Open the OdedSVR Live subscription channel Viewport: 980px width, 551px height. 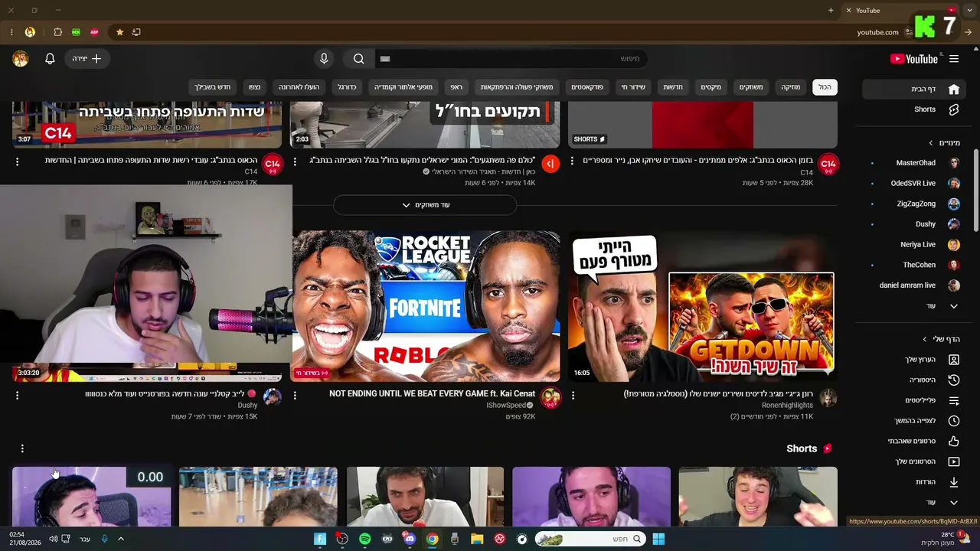pyautogui.click(x=913, y=184)
